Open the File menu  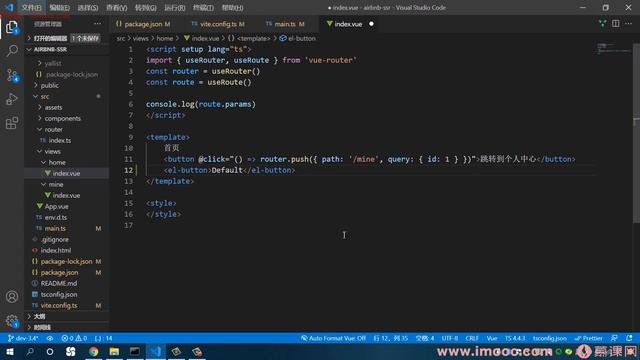pos(31,7)
